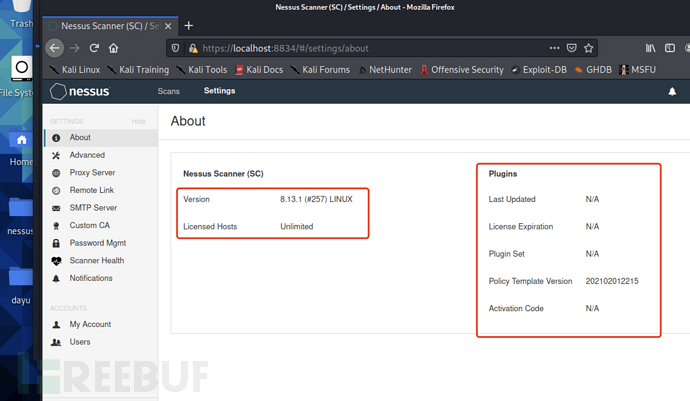The image size is (690, 401).
Task: Click the dayu folder on desktop
Action: coord(21,286)
